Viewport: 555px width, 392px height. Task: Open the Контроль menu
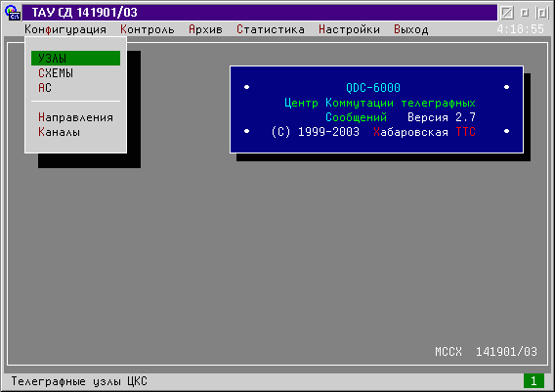148,29
